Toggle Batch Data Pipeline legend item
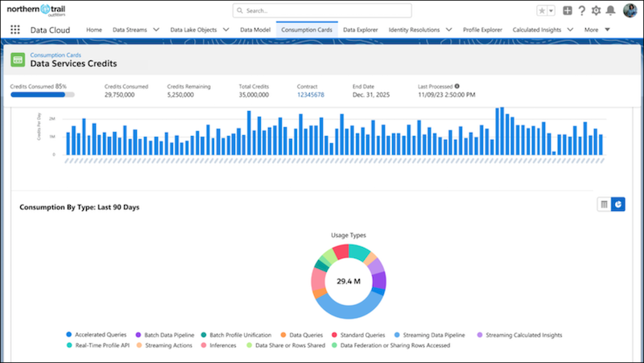 tap(165, 335)
